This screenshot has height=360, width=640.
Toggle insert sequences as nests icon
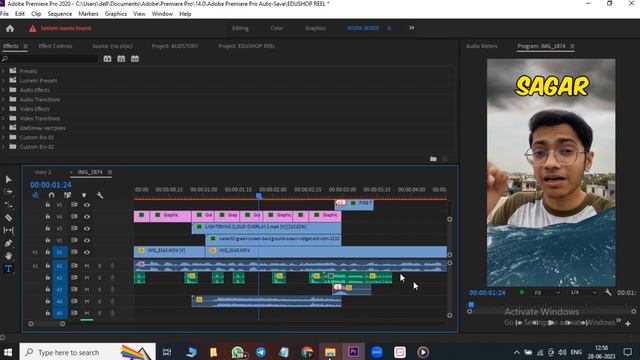point(36,196)
